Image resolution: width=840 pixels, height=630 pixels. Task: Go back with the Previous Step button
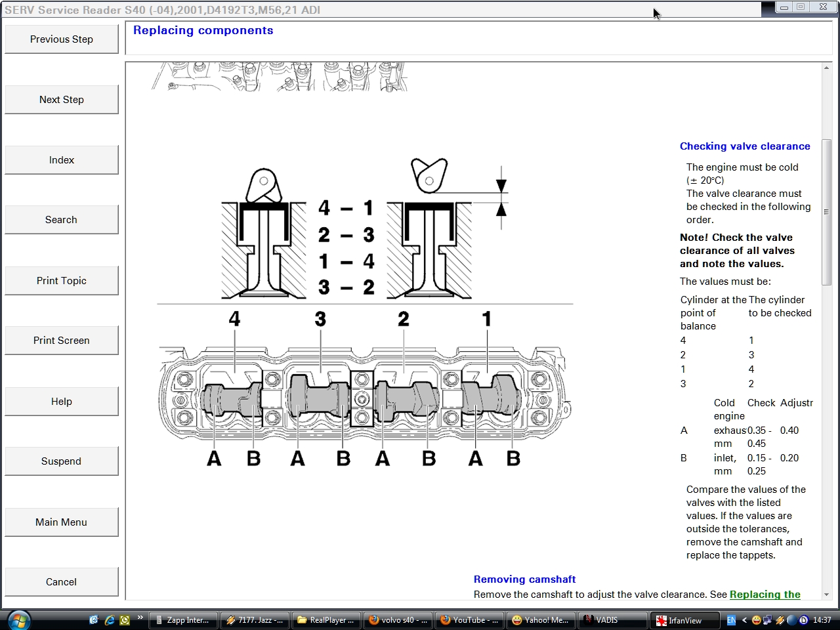(x=62, y=39)
